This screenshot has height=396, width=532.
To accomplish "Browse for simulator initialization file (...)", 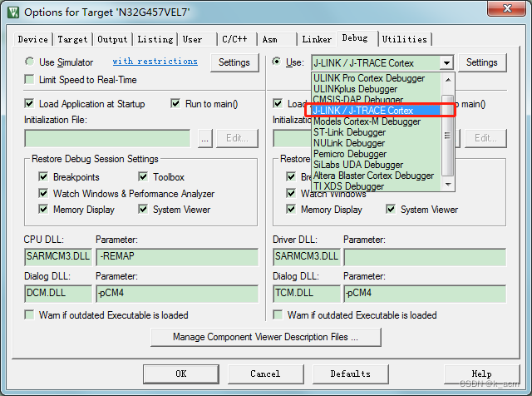I will [x=205, y=139].
